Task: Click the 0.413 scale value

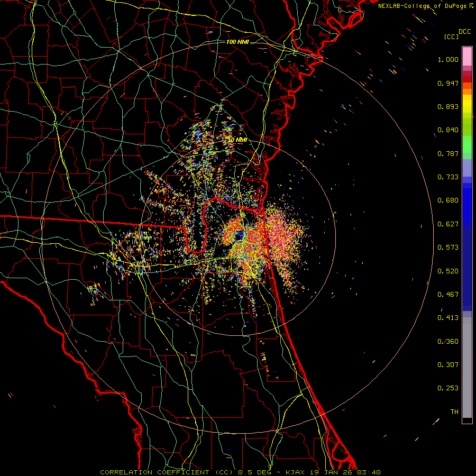Action: [x=448, y=318]
